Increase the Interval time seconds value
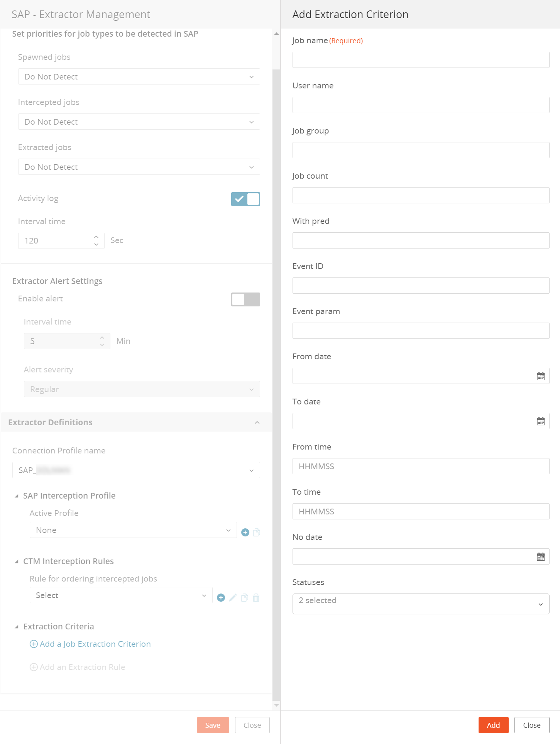 point(96,237)
